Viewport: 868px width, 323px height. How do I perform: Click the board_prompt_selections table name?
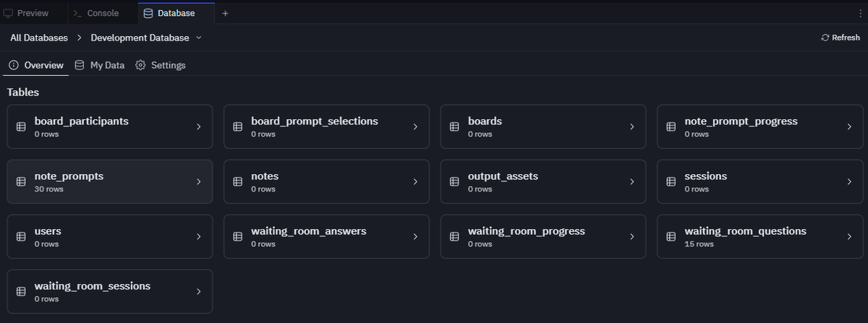[315, 121]
